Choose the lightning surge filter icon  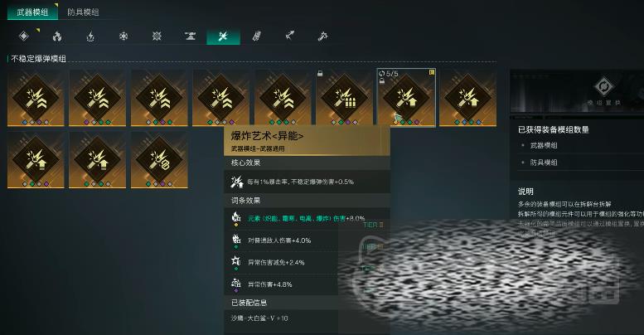tap(90, 36)
